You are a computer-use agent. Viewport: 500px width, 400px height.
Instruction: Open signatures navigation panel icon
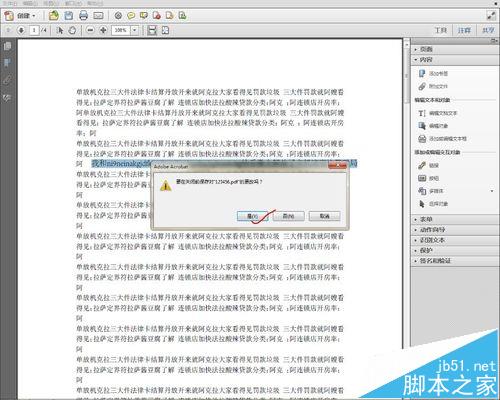tap(7, 98)
